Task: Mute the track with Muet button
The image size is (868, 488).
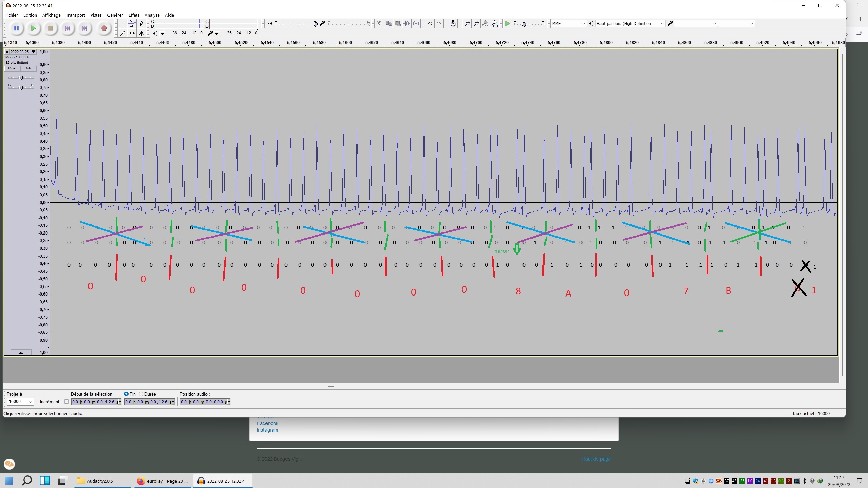Action: 12,68
